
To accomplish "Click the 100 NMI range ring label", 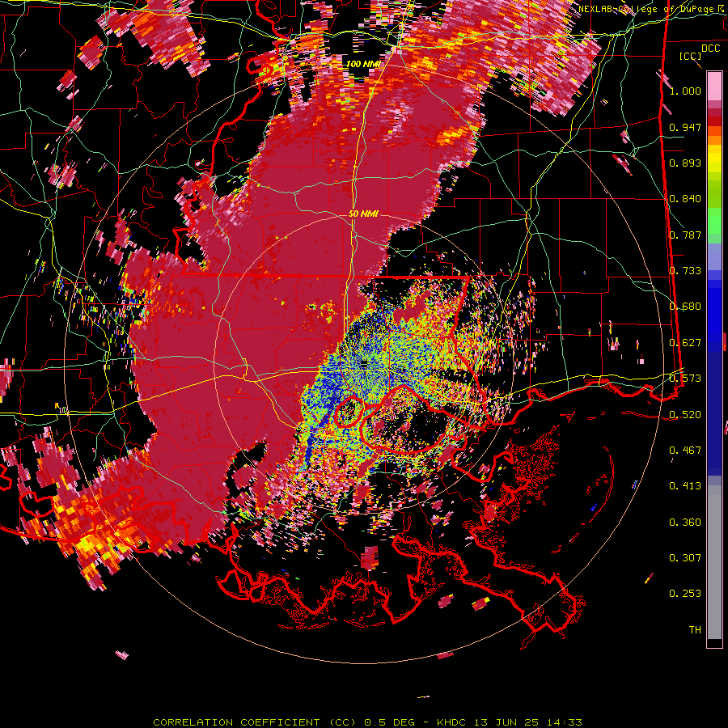I will click(x=363, y=64).
